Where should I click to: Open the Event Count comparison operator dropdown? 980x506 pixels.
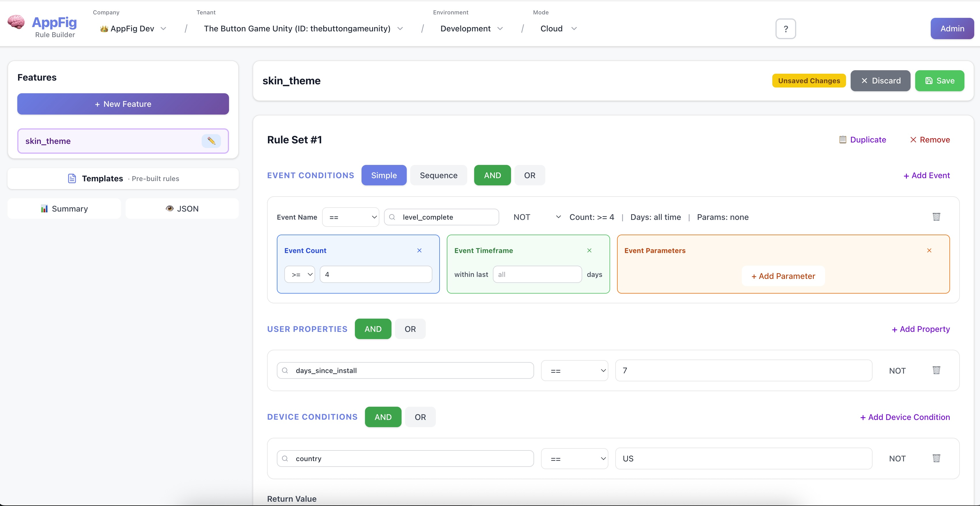coord(299,274)
